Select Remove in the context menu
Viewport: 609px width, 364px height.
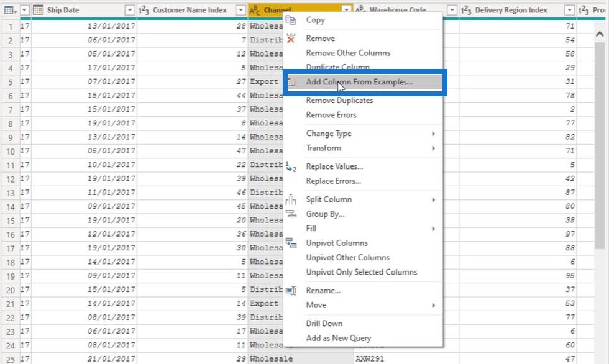tap(320, 38)
